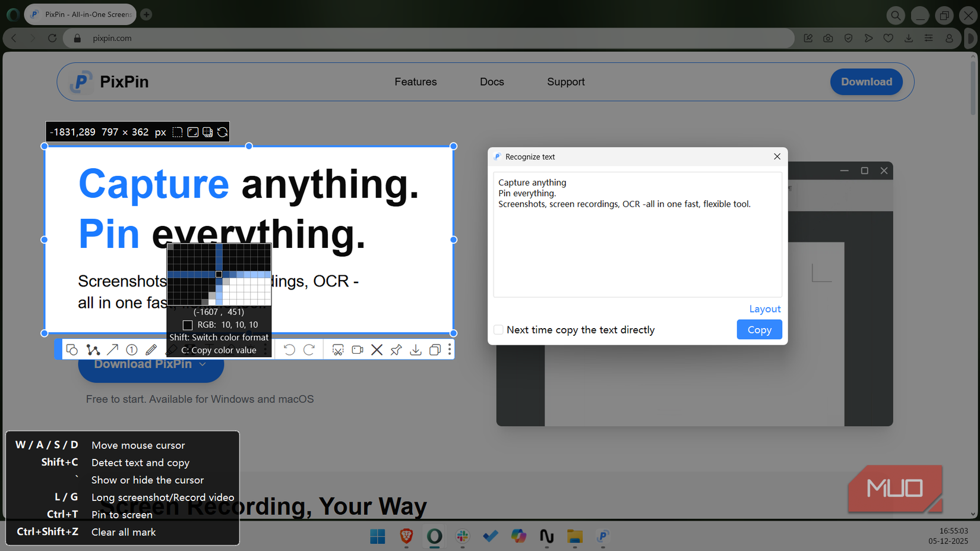The height and width of the screenshot is (551, 980).
Task: Select the arrow drawing tool
Action: click(x=112, y=350)
